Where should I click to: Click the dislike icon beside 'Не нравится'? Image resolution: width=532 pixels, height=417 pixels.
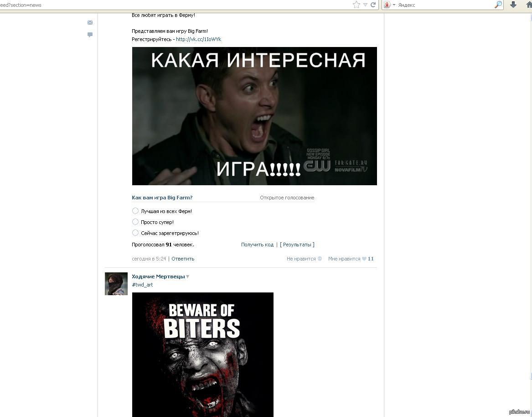coord(320,259)
